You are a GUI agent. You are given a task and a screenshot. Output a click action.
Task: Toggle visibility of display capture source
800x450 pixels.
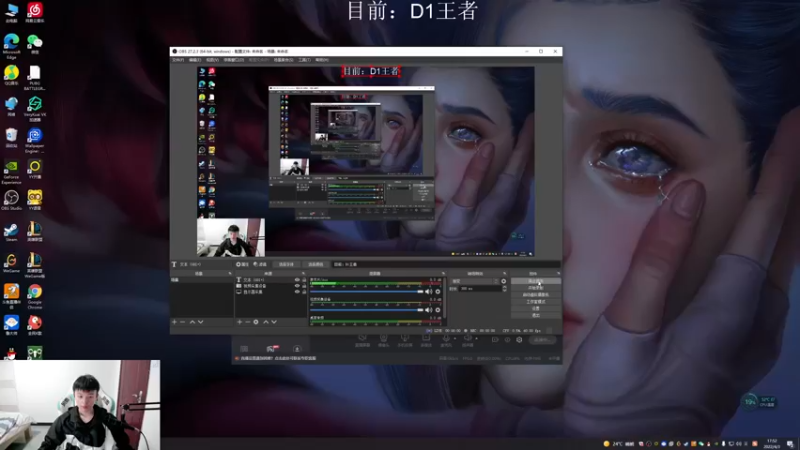297,292
